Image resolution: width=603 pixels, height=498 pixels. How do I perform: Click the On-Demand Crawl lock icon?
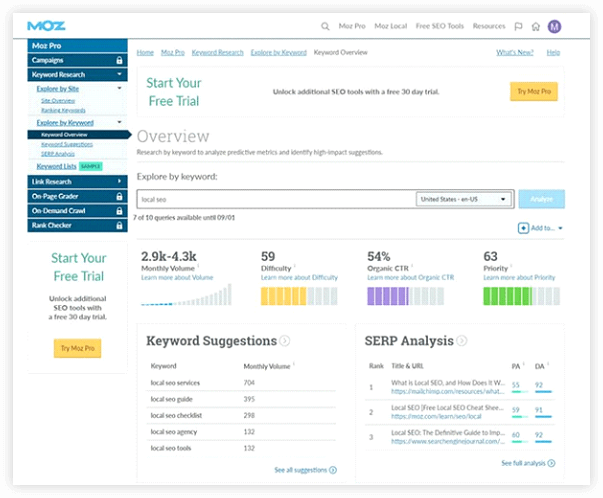point(119,211)
